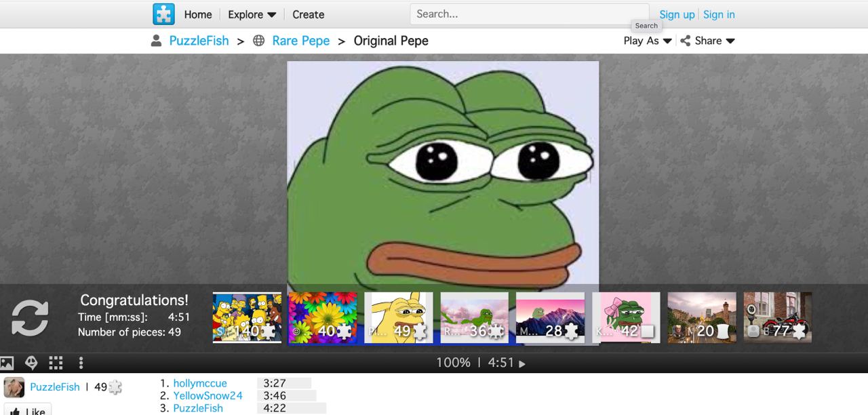Restart the puzzle with the refresh icon
Viewport: 868px width, 415px height.
(x=31, y=317)
